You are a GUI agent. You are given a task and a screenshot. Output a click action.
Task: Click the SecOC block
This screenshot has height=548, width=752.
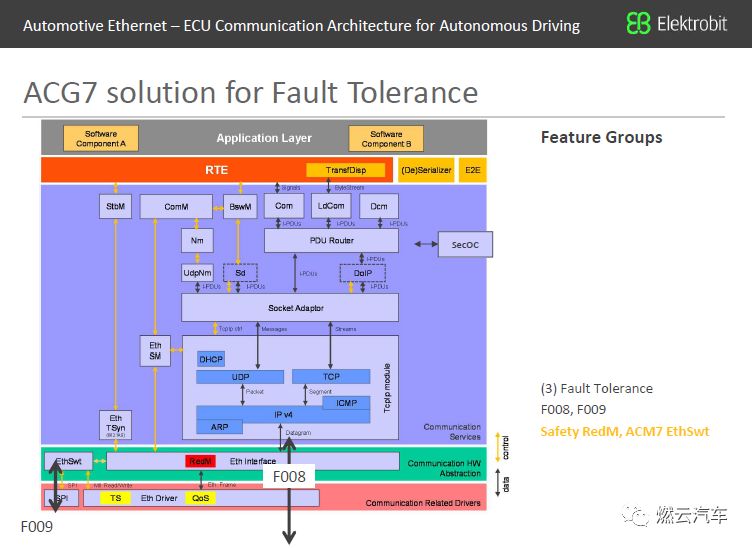465,245
